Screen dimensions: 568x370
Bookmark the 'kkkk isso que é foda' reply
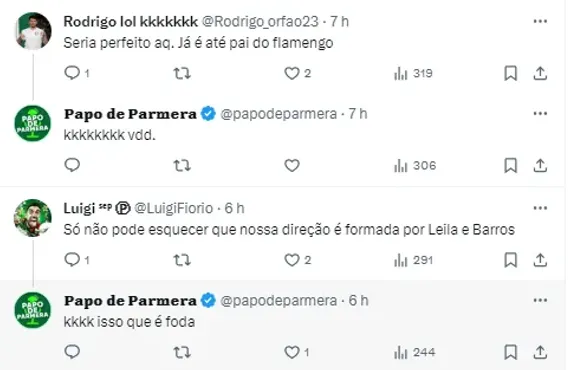click(x=511, y=352)
